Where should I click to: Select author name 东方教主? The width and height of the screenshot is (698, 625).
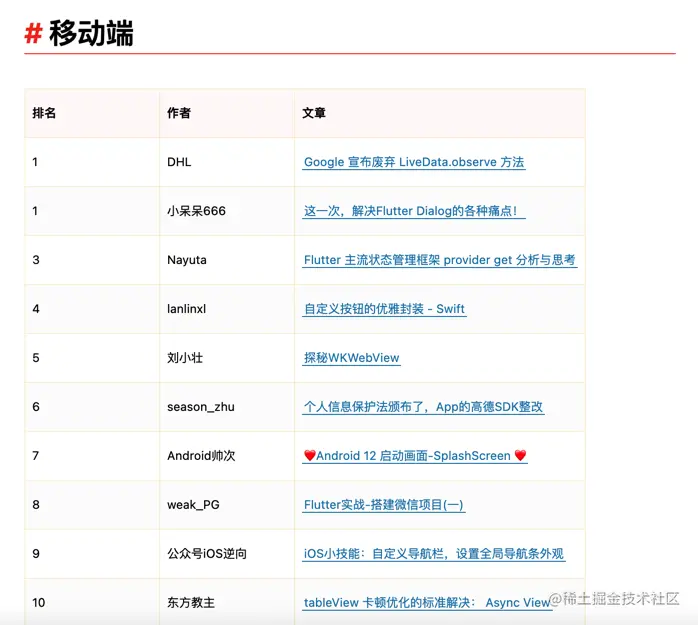(x=191, y=603)
